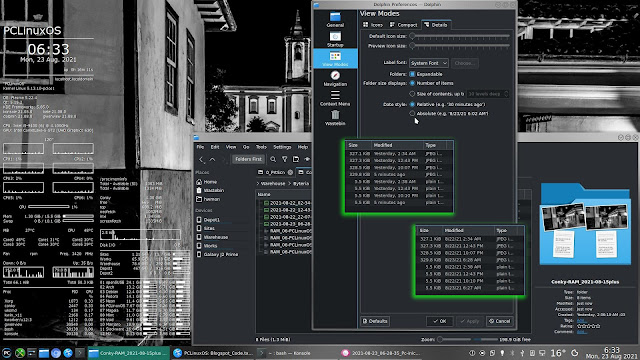Open the Startup preferences page

[x=335, y=39]
